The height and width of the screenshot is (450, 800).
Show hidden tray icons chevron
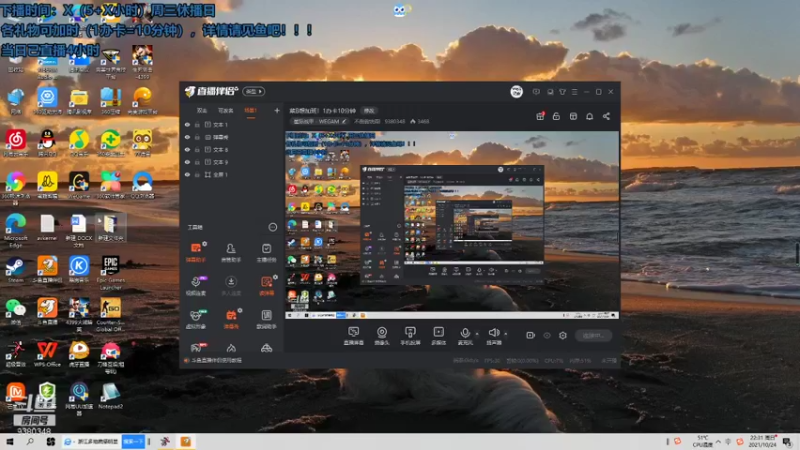click(x=718, y=441)
